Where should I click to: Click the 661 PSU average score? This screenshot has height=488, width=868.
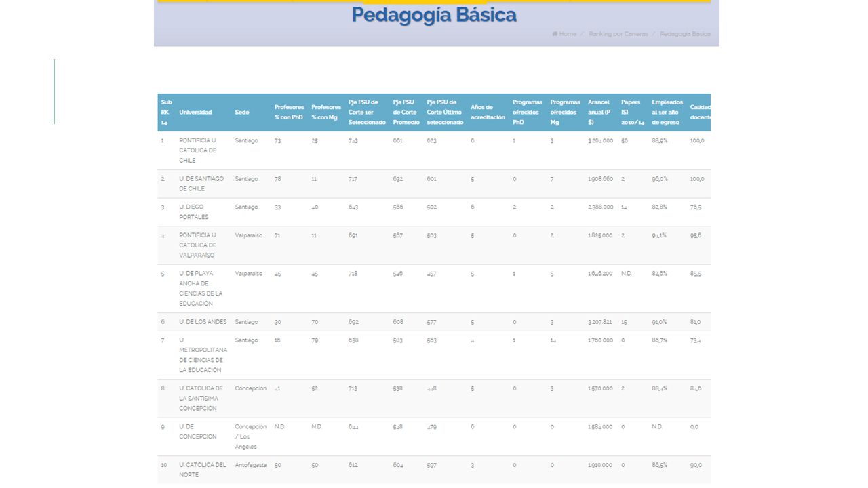(397, 140)
